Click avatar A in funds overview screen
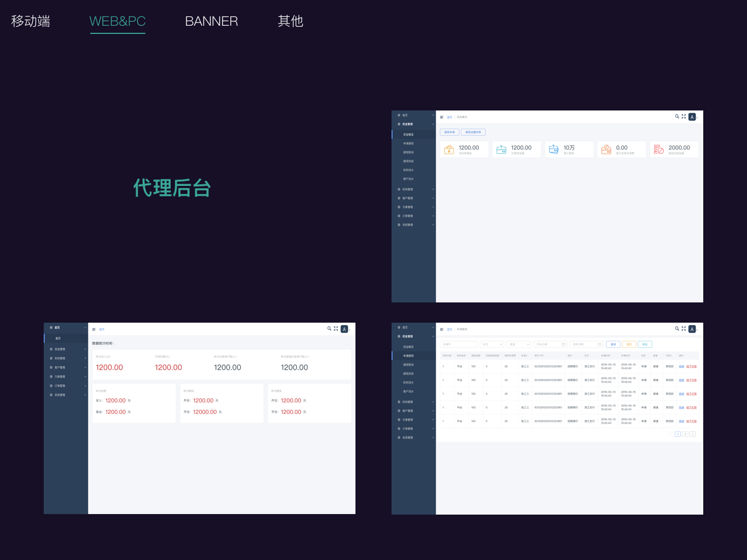747x560 pixels. click(692, 117)
